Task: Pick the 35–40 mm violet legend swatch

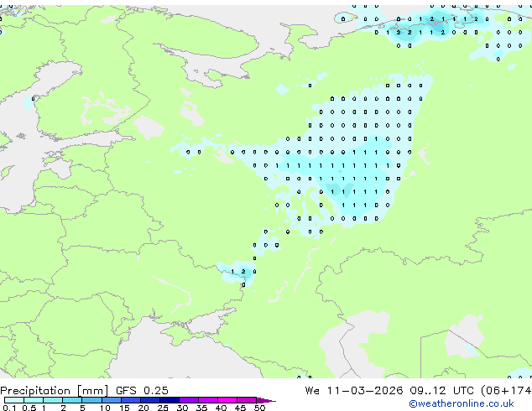Action: point(207,400)
